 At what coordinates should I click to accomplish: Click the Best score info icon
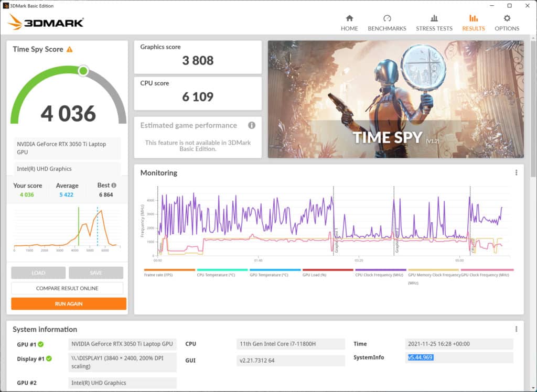coord(114,185)
